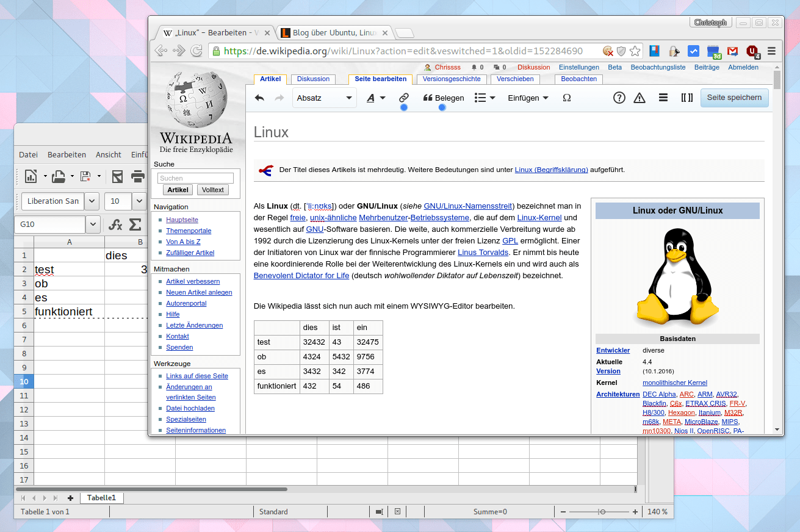Follow the "Linus Torvalds" link

[x=483, y=252]
